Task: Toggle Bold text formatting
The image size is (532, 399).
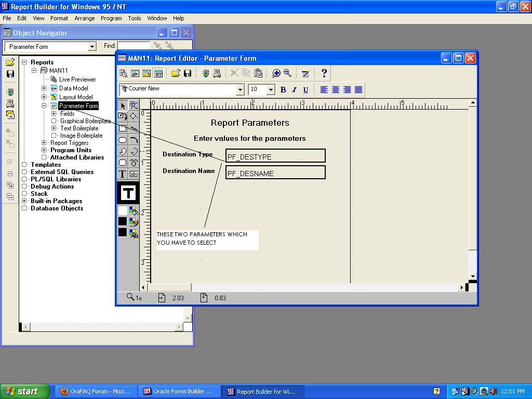Action: [x=283, y=90]
